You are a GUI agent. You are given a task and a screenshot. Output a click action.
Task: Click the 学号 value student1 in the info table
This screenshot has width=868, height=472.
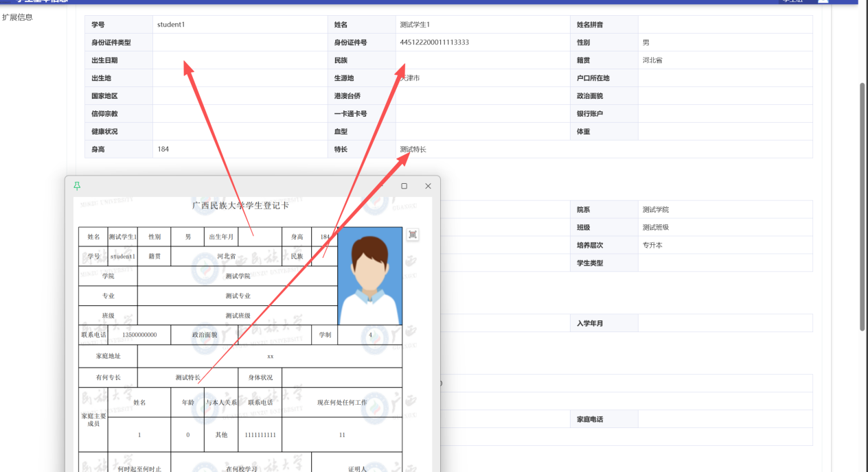click(x=171, y=25)
